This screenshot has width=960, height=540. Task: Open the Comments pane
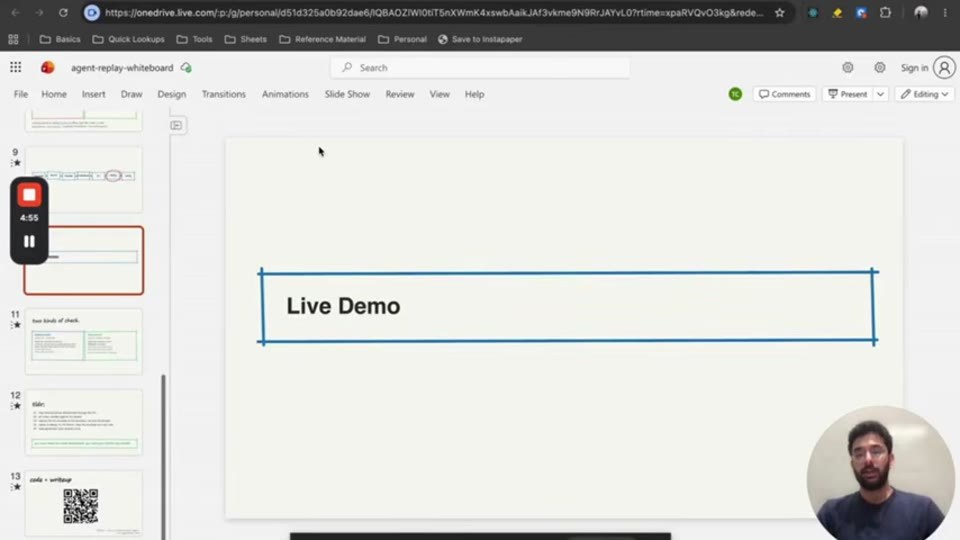(x=784, y=94)
